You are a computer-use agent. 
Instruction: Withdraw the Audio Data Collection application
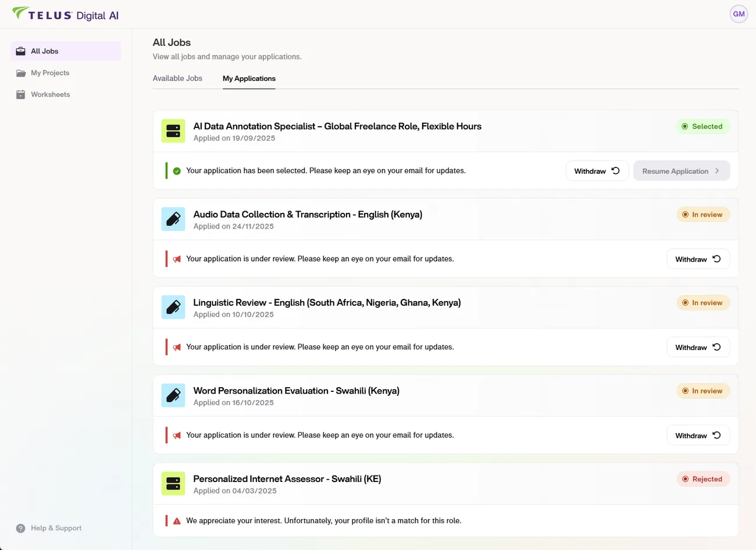click(x=698, y=259)
